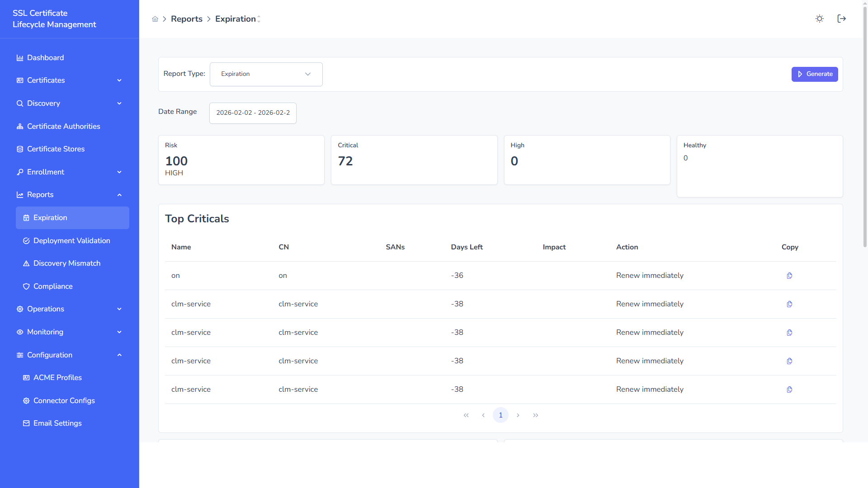Select Deployment Validation report
This screenshot has width=868, height=488.
[x=71, y=241]
